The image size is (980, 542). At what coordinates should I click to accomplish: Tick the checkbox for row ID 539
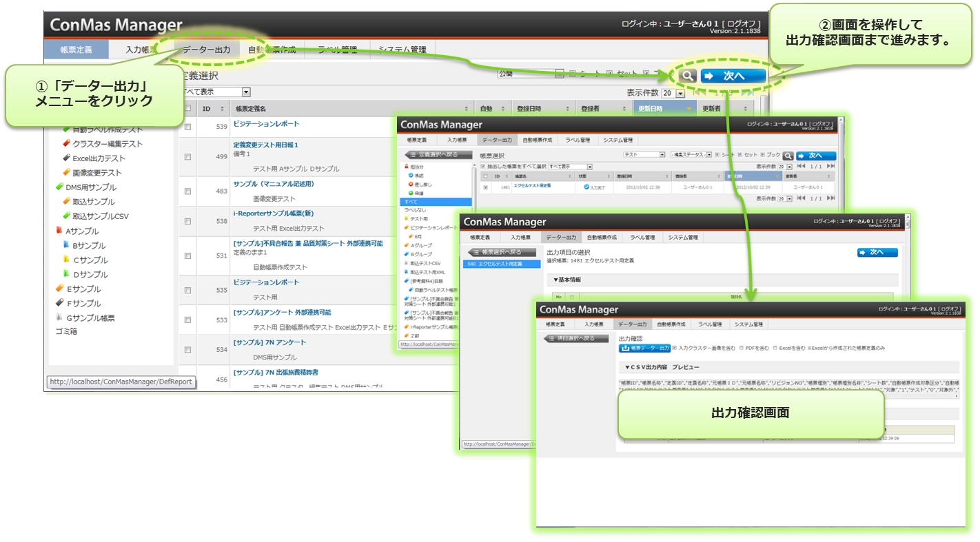point(187,127)
